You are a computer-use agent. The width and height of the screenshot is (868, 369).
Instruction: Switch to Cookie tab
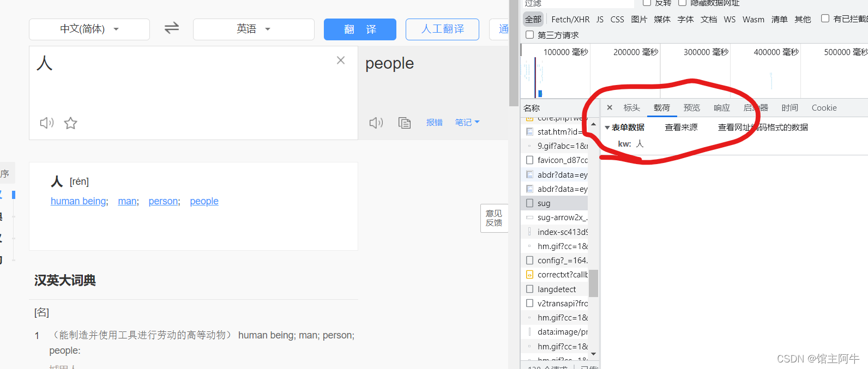point(824,108)
